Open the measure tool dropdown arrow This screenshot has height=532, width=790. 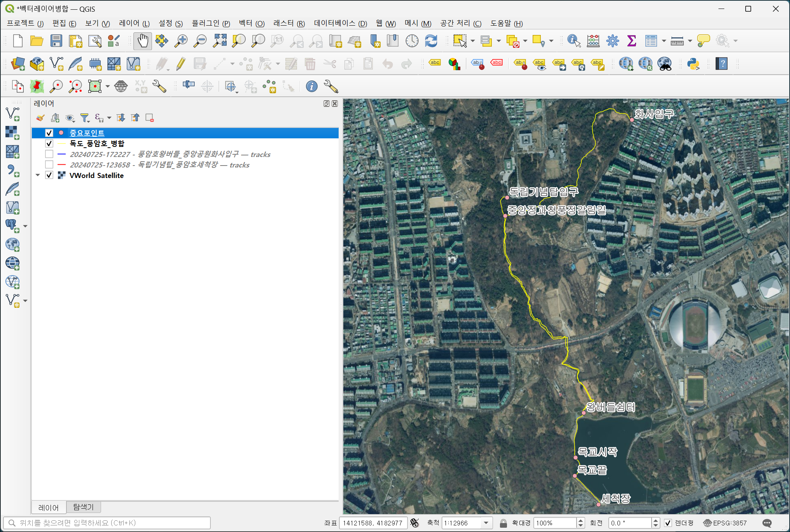(690, 41)
